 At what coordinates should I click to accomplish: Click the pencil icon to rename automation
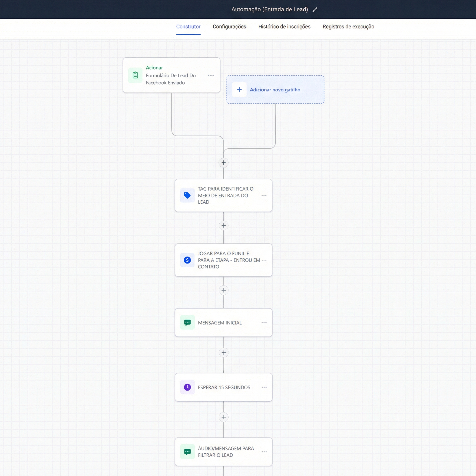(x=315, y=10)
